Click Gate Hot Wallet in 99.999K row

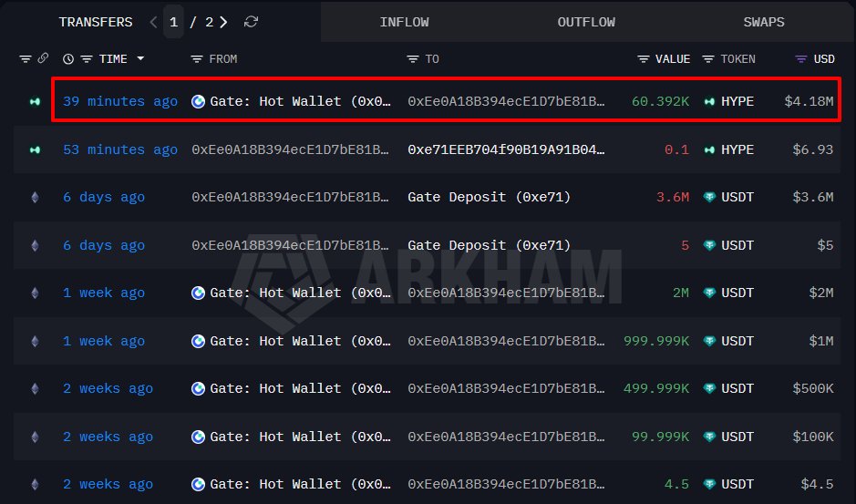[300, 437]
